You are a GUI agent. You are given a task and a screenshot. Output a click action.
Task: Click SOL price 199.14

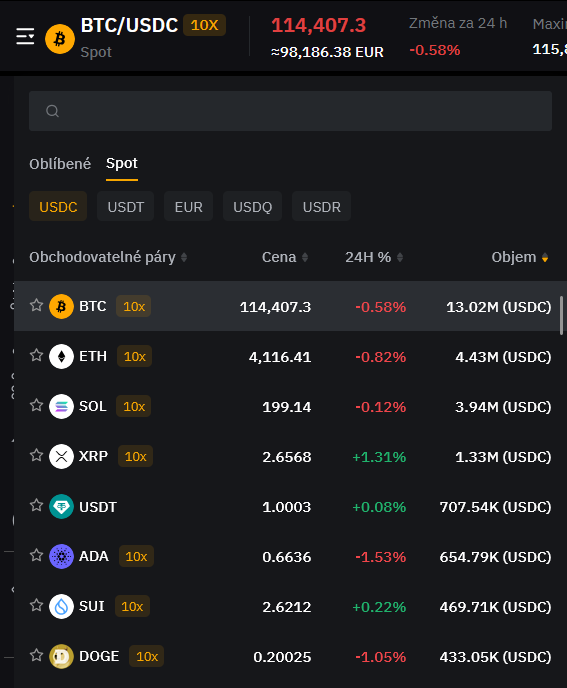point(287,407)
